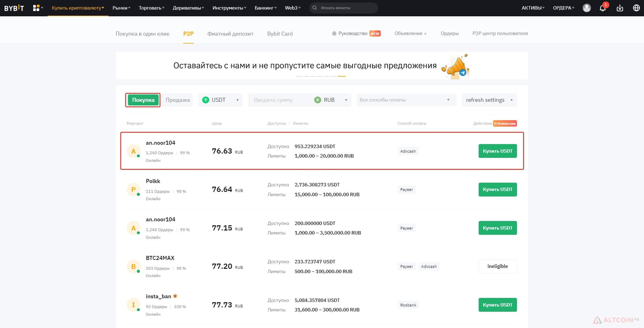The width and height of the screenshot is (644, 328).
Task: Click the Telegram megaphone banner image
Action: pyautogui.click(x=455, y=66)
